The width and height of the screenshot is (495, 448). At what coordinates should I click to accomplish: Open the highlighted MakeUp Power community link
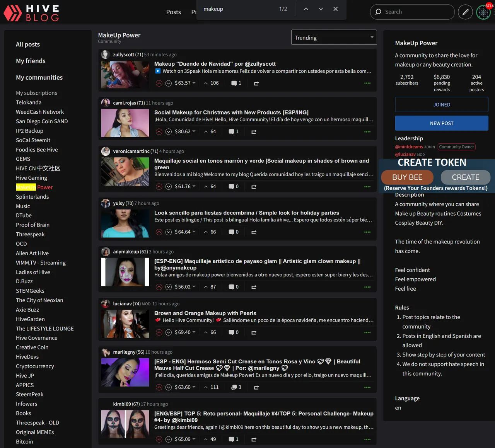(x=34, y=187)
